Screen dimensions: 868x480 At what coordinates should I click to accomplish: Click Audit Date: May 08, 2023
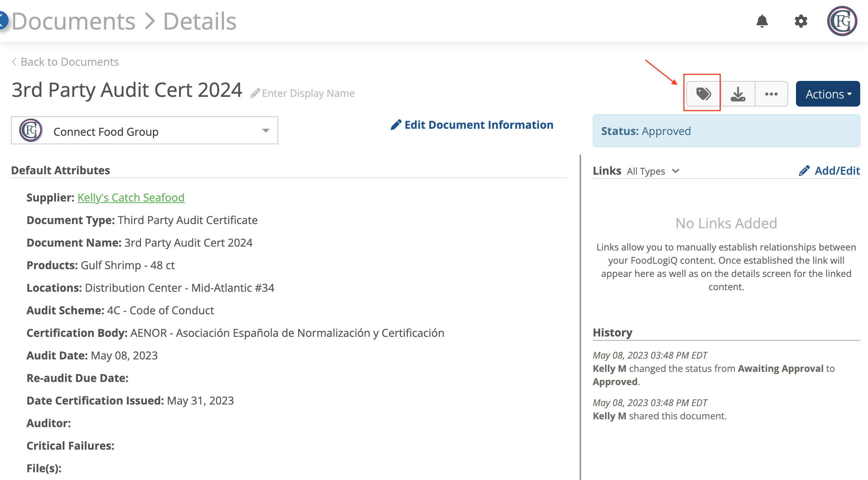point(92,356)
